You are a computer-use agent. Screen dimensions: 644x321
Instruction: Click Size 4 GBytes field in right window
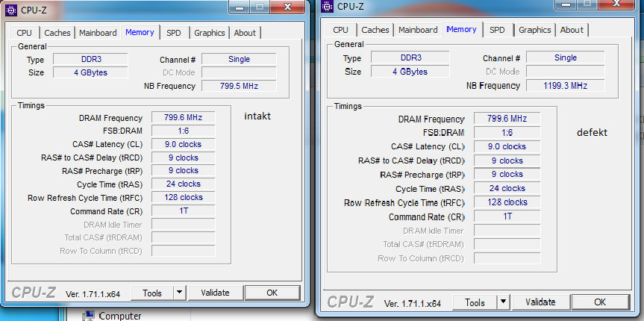pyautogui.click(x=410, y=72)
